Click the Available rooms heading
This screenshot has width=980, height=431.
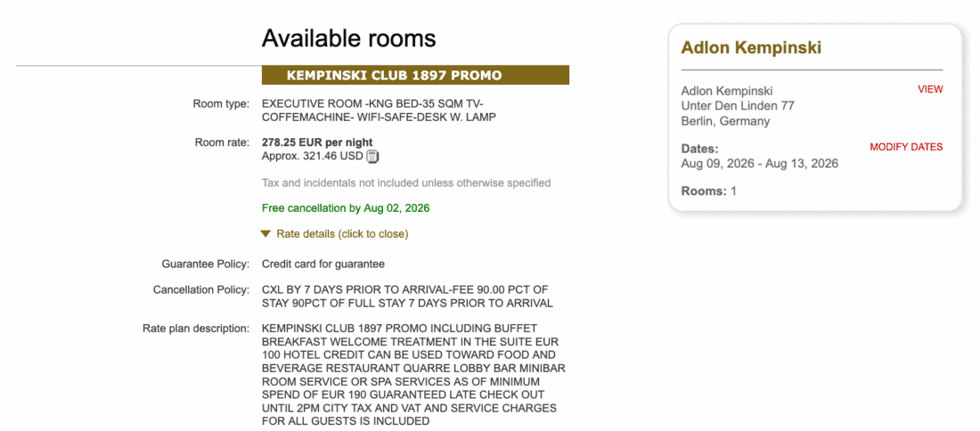click(x=348, y=38)
